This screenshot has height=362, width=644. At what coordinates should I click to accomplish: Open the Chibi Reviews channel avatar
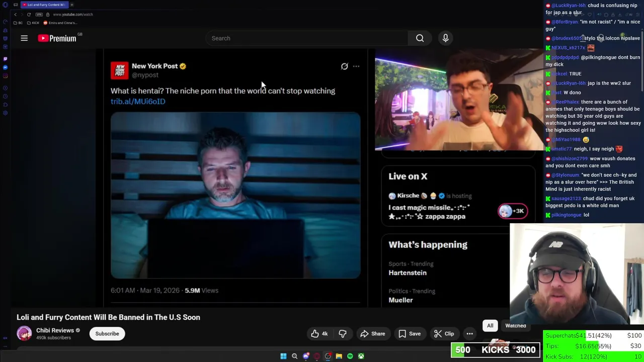point(24,333)
